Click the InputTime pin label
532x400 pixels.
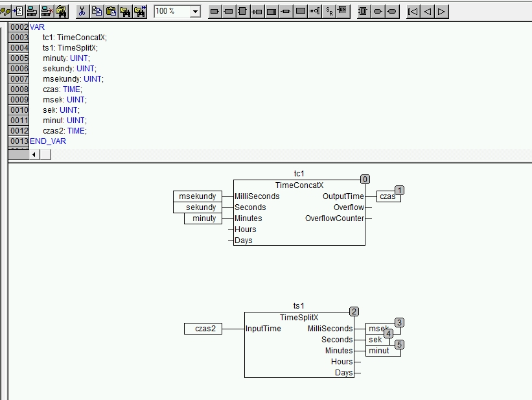[263, 329]
